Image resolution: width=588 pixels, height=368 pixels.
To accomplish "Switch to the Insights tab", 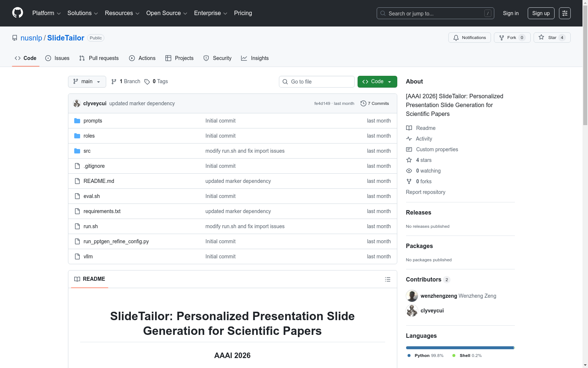I will point(255,58).
